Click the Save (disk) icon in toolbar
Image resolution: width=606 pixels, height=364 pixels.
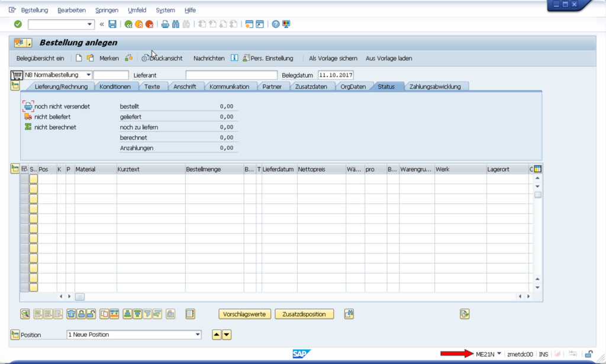[x=112, y=24]
